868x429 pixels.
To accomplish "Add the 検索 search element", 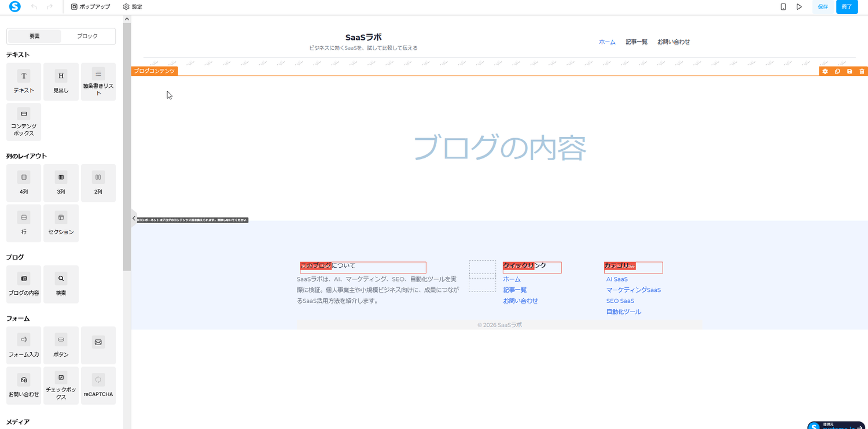I will coord(61,284).
